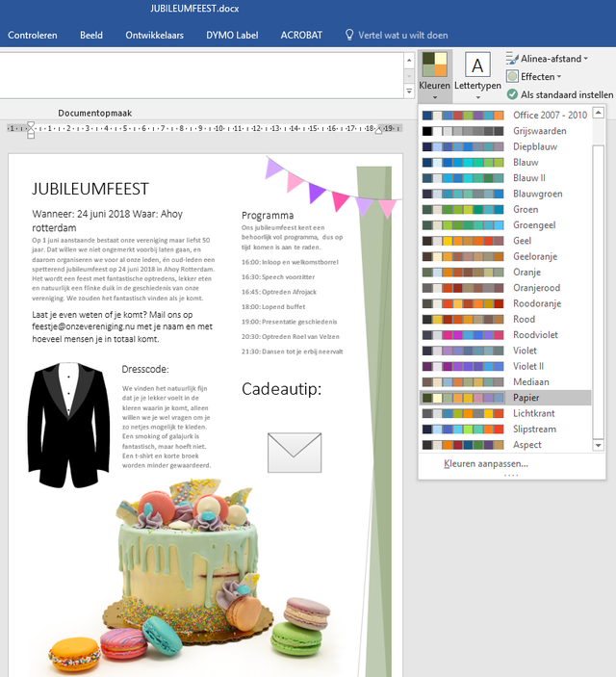Select the tuxedo jacket image
Screen dimensions: 616x677
pos(68,426)
